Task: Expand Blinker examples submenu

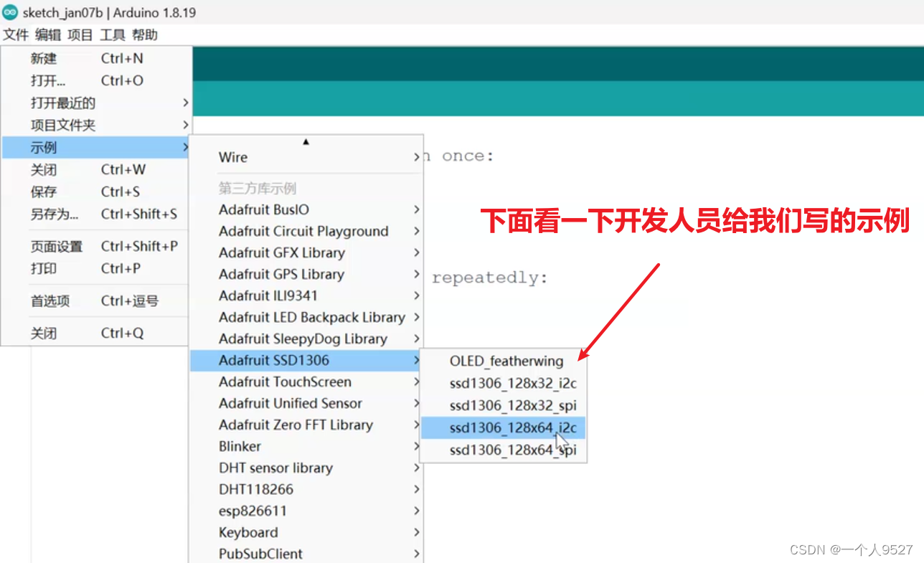Action: coord(306,447)
